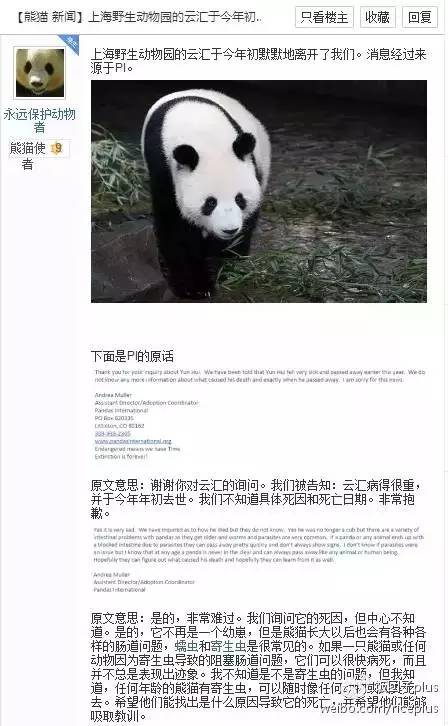This screenshot has height=726, width=448.
Task: Open the 回复 reply button
Action: (x=420, y=18)
